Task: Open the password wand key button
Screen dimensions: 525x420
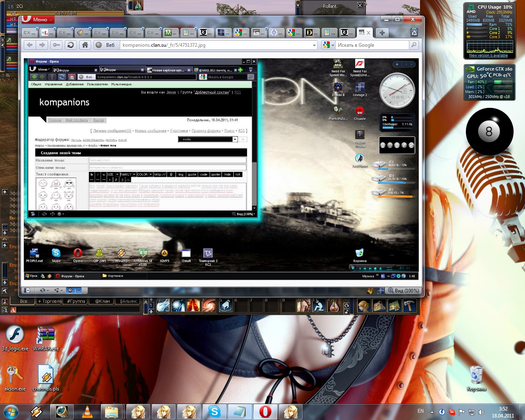Action: [x=56, y=45]
